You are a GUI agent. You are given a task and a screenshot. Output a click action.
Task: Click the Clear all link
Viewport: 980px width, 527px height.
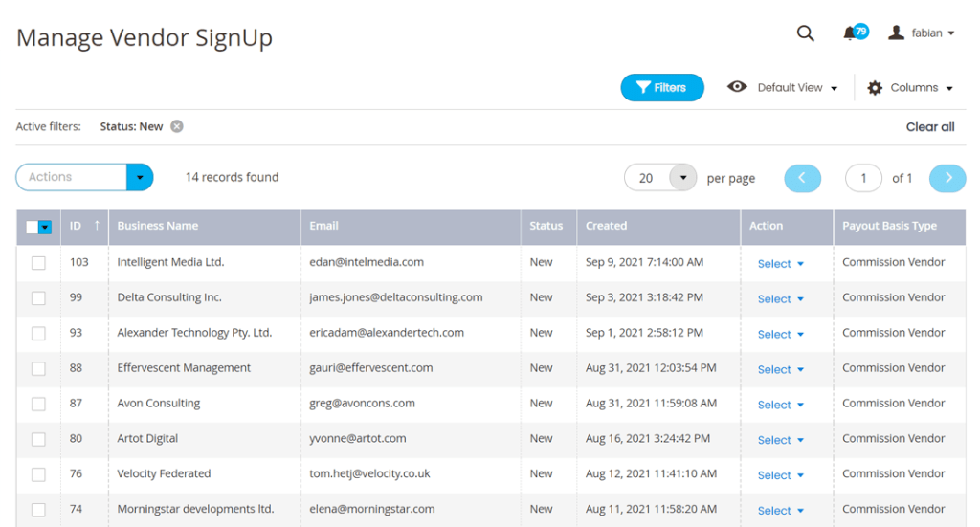[x=930, y=127]
